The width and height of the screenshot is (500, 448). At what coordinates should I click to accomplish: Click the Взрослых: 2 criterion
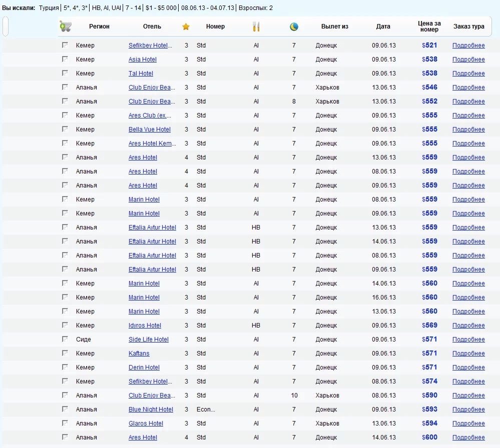click(x=256, y=8)
